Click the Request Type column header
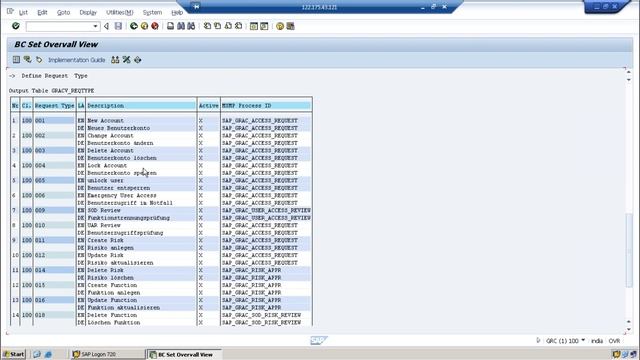The width and height of the screenshot is (640, 360). pyautogui.click(x=54, y=106)
